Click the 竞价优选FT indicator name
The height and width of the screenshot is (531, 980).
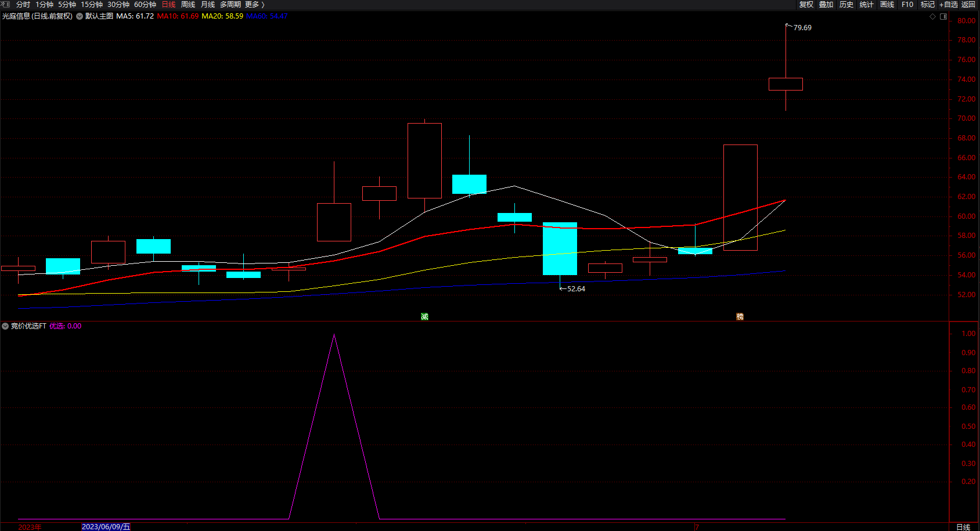(x=28, y=326)
